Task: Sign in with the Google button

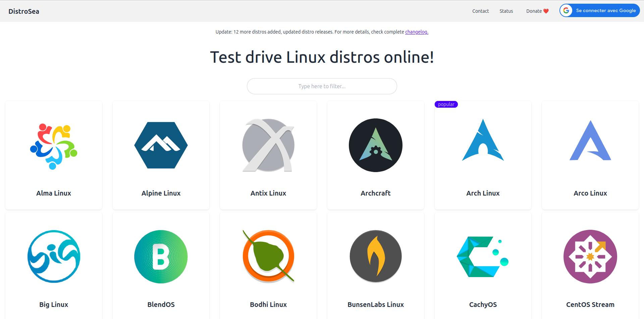Action: point(599,11)
